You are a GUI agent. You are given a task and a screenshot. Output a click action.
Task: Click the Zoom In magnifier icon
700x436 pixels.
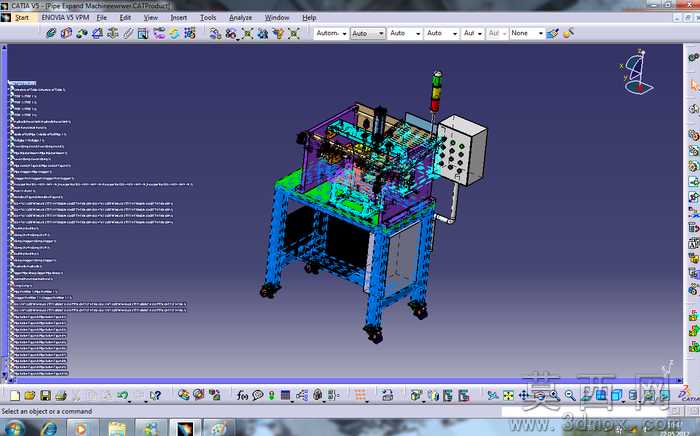click(554, 395)
